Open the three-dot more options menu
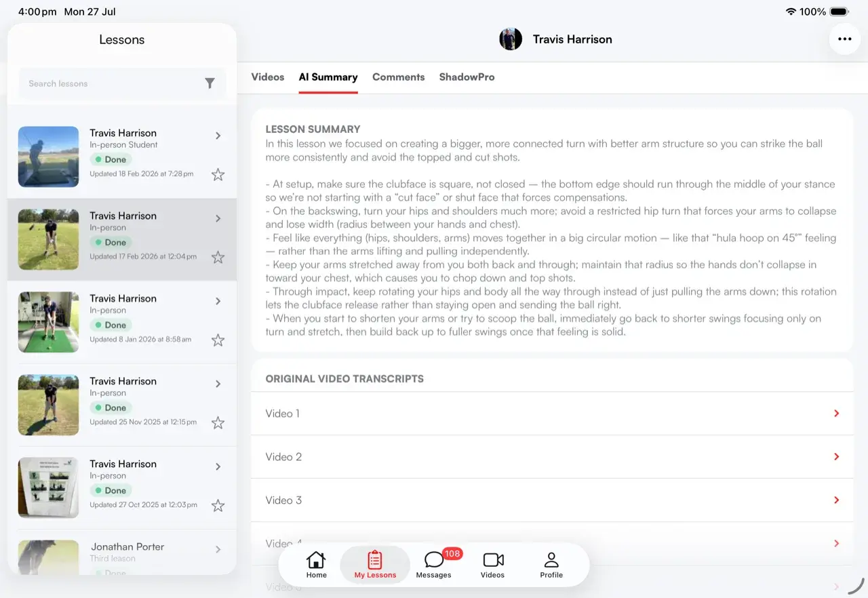Viewport: 868px width, 598px height. point(844,39)
